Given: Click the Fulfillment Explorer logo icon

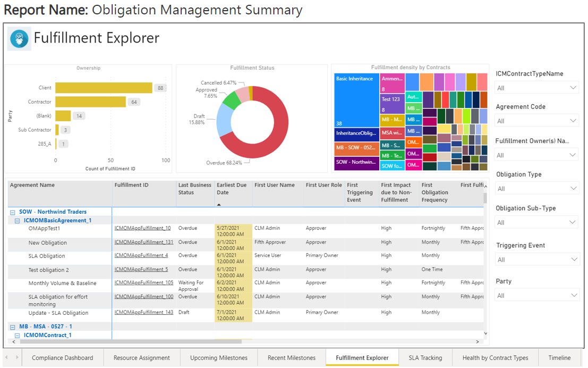Looking at the screenshot, I should [19, 39].
